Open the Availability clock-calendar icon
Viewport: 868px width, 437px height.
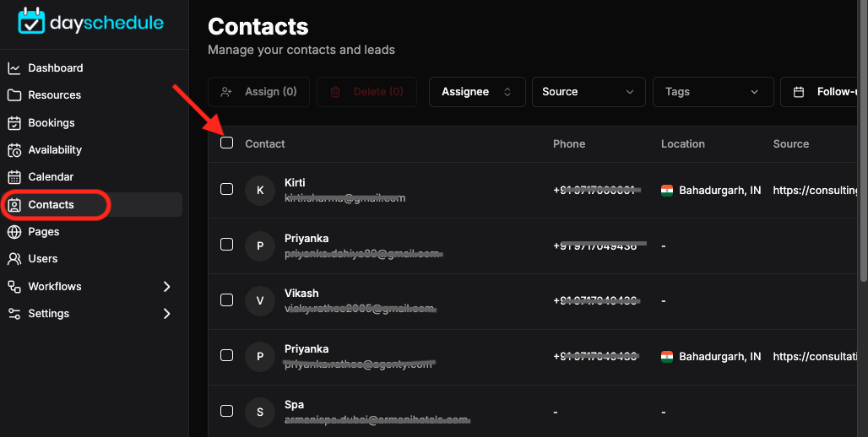(x=14, y=150)
